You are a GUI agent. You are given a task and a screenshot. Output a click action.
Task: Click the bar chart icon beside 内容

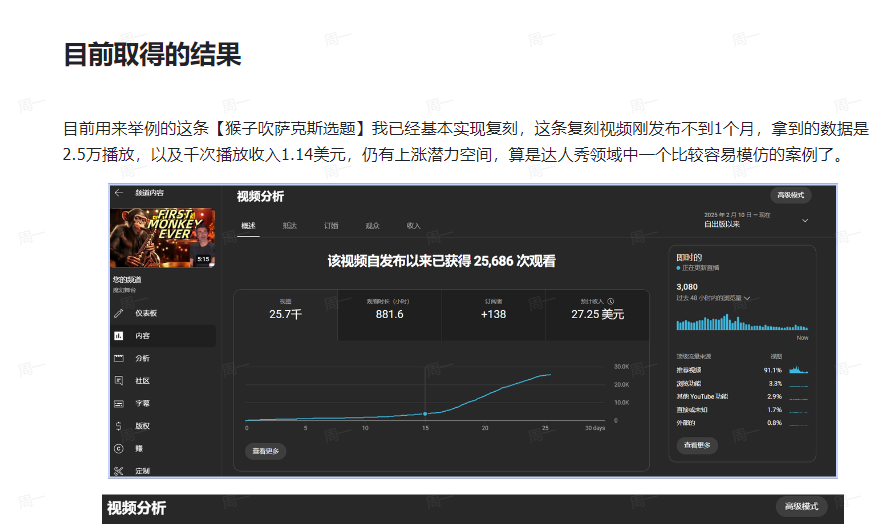pyautogui.click(x=118, y=336)
